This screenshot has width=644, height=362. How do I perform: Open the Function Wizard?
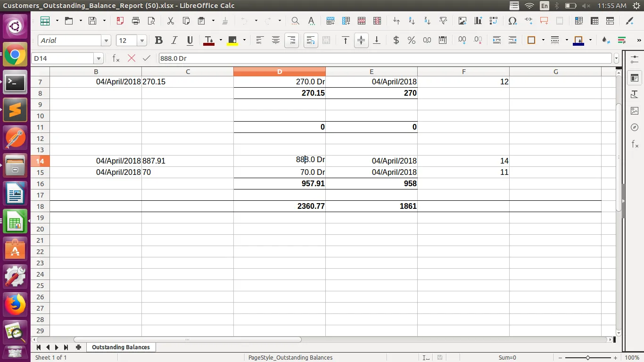pyautogui.click(x=116, y=58)
